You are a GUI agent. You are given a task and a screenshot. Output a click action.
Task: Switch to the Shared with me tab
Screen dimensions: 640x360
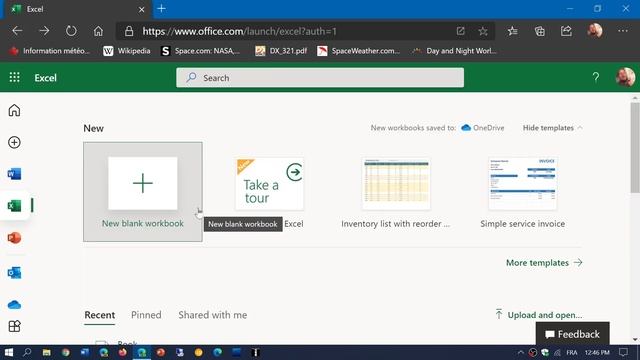pos(213,315)
